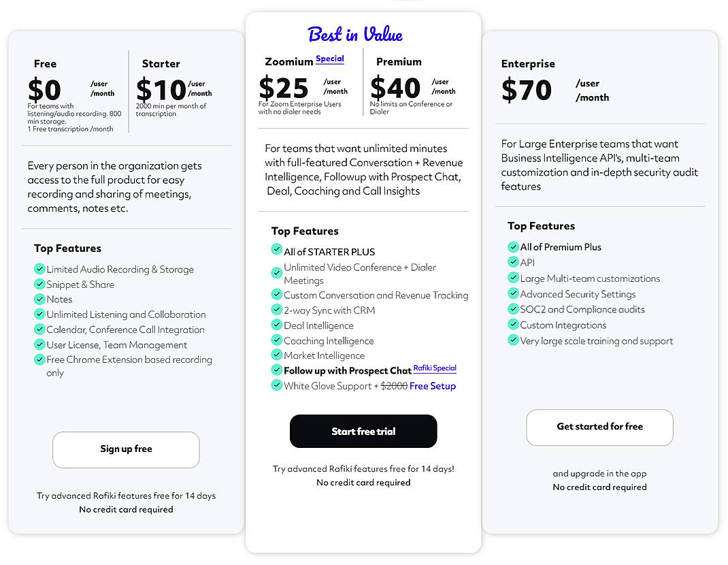This screenshot has width=728, height=565.
Task: Click the checkmark beside 2-way Sync with CRM
Action: tap(276, 310)
